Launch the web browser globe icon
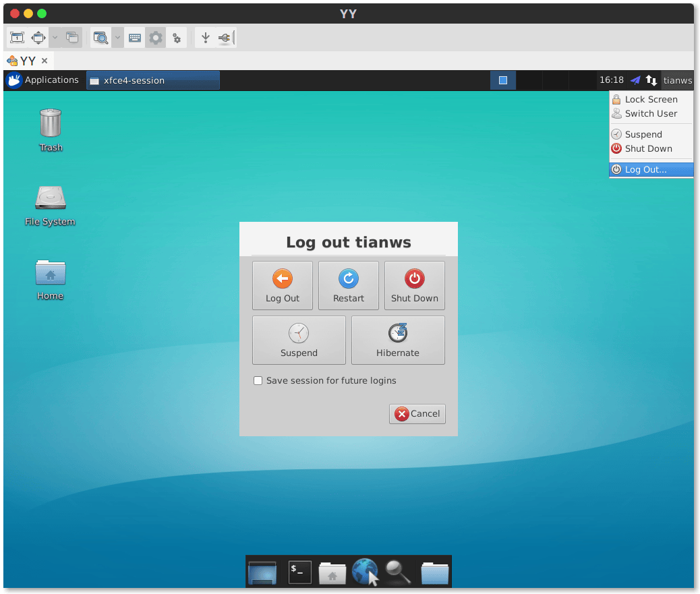 pyautogui.click(x=365, y=572)
